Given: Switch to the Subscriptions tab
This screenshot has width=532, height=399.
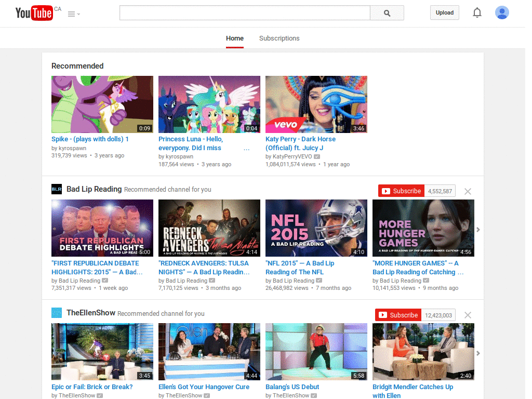Looking at the screenshot, I should (x=279, y=38).
